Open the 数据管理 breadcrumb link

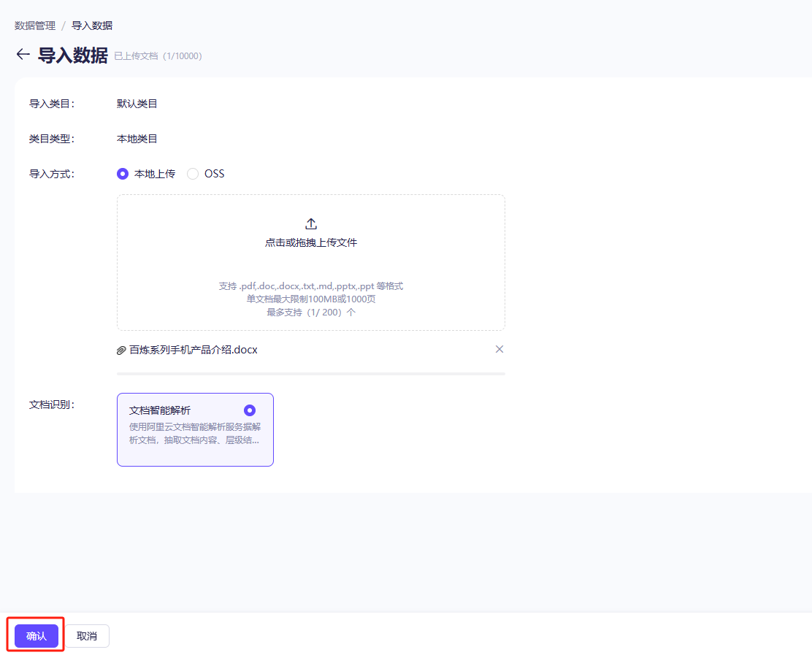[x=35, y=26]
